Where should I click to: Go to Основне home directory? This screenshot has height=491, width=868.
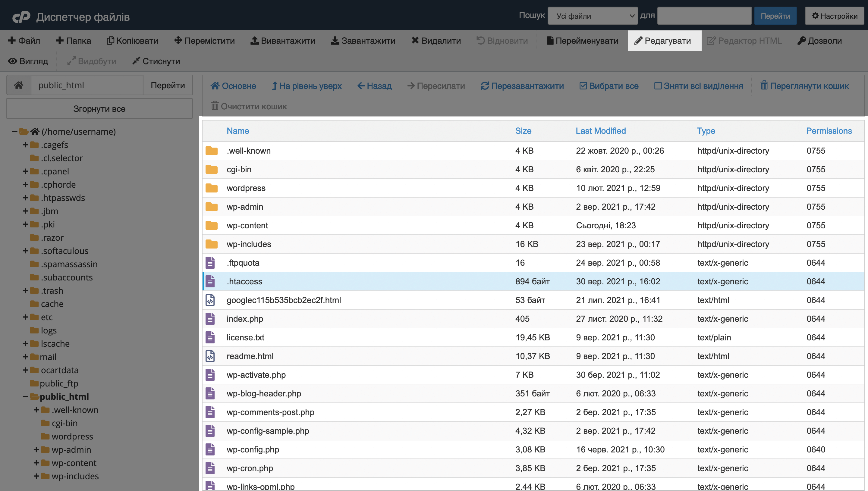tap(233, 86)
